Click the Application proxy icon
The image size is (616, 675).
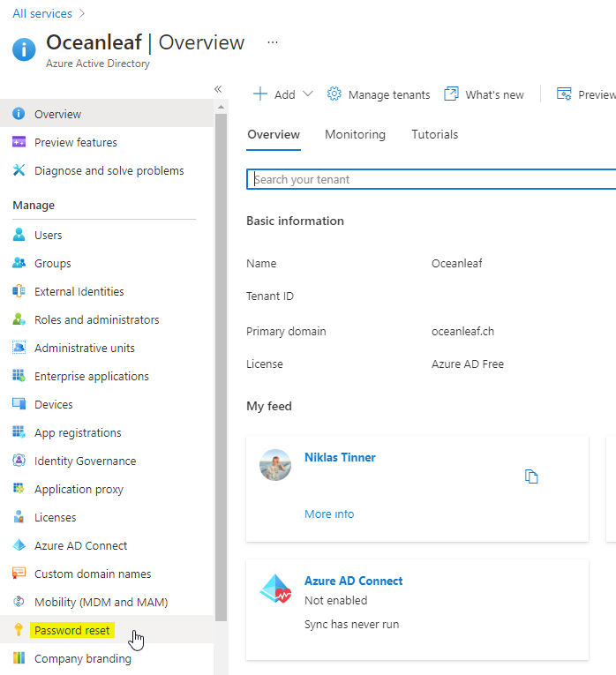[19, 489]
